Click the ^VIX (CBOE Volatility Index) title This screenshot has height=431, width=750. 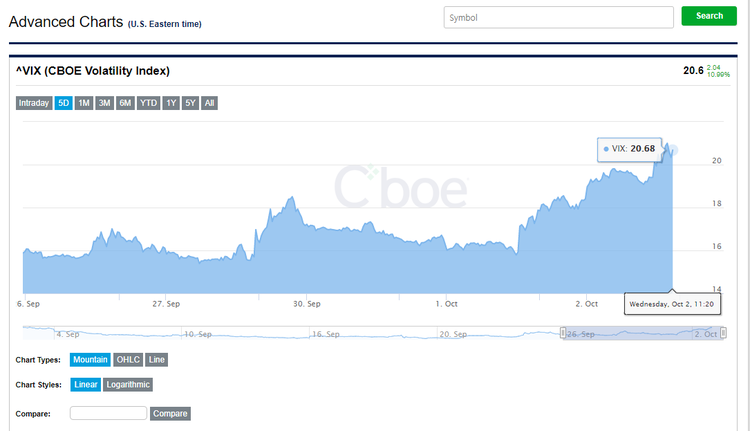[93, 71]
